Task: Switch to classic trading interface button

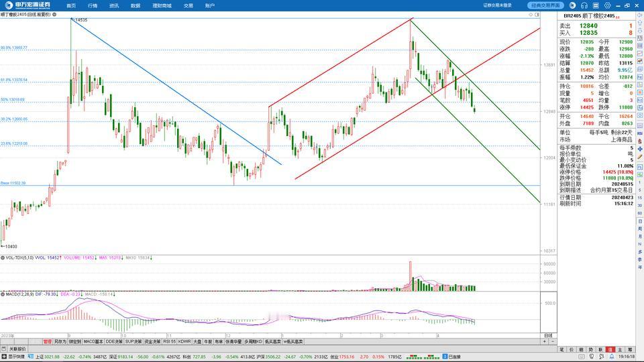Action: click(545, 5)
